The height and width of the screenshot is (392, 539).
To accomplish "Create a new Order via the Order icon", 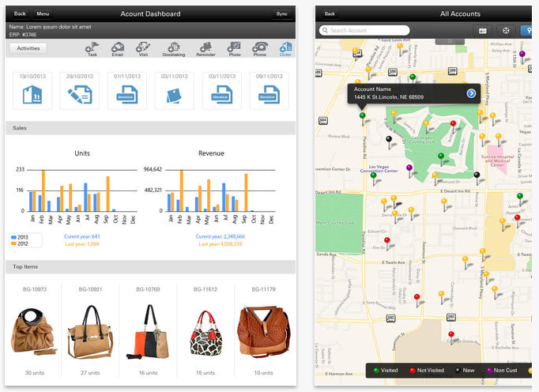I will (285, 48).
